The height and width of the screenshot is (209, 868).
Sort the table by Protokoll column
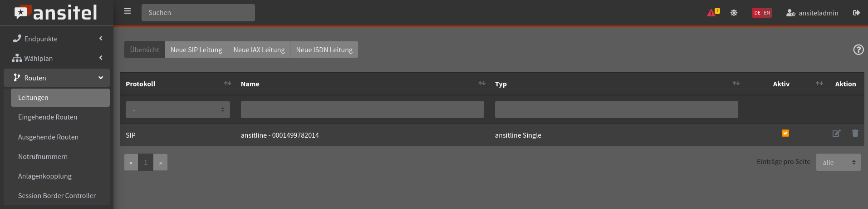(227, 84)
